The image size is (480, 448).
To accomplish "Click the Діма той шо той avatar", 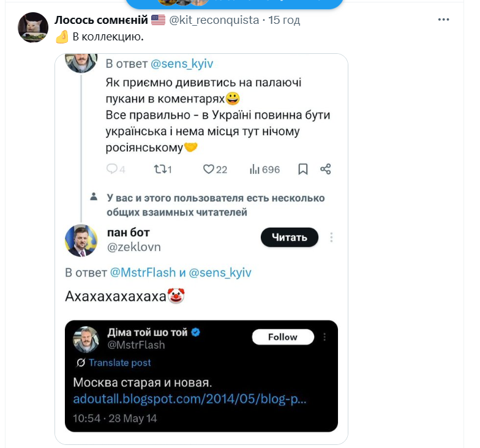I will click(86, 338).
